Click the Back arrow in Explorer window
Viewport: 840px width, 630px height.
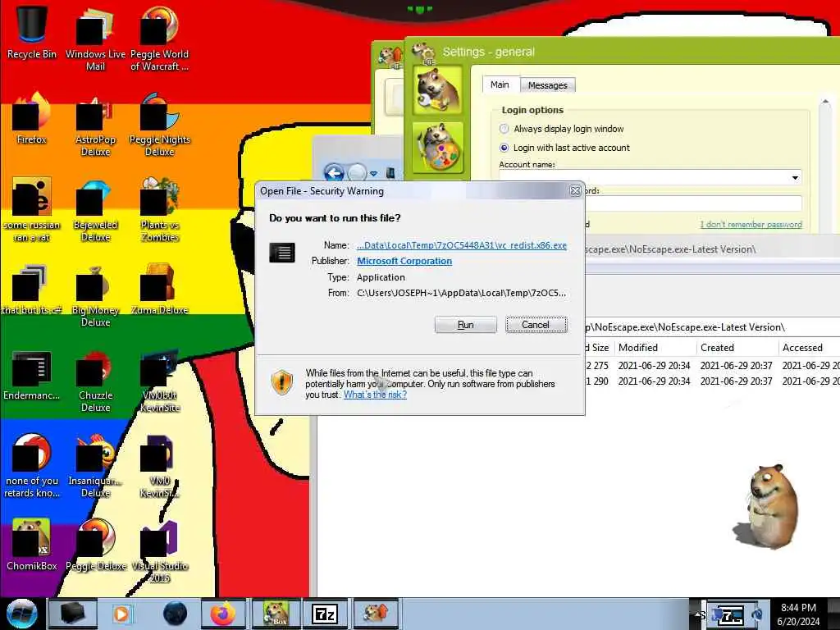335,173
